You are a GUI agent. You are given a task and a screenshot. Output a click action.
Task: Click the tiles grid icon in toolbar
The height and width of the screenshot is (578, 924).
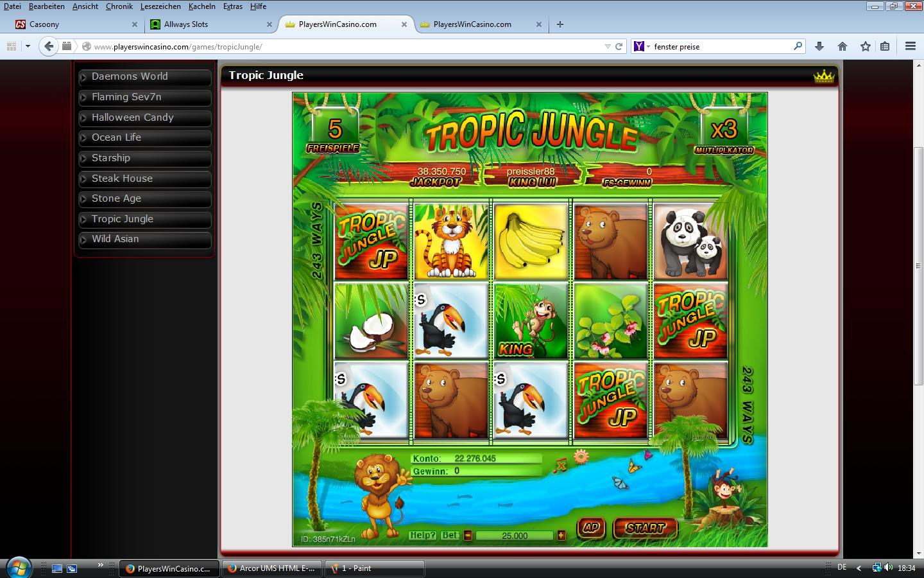point(12,46)
